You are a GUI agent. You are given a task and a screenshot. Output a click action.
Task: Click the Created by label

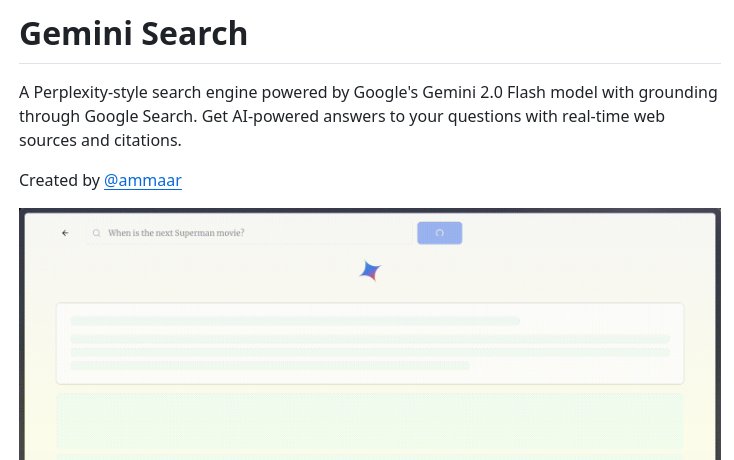point(59,180)
